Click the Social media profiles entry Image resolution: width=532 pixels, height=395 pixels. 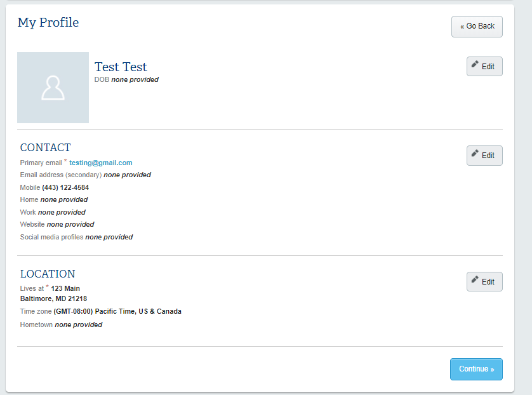76,237
